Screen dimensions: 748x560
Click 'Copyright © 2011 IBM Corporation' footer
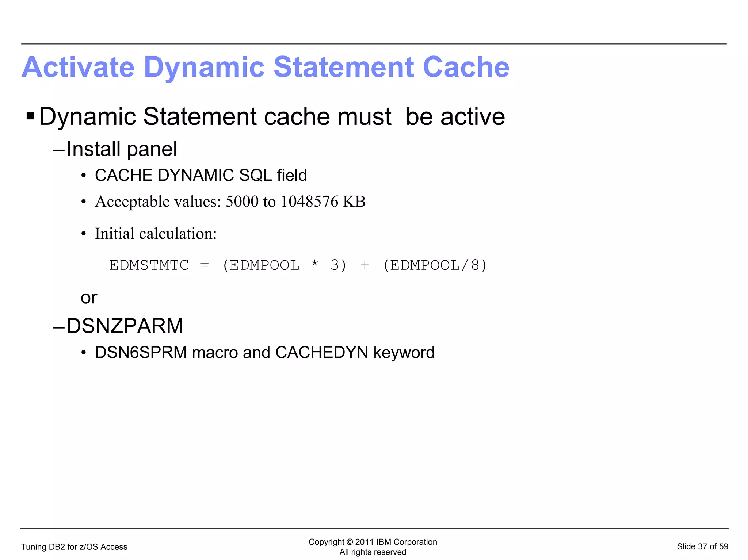click(373, 542)
